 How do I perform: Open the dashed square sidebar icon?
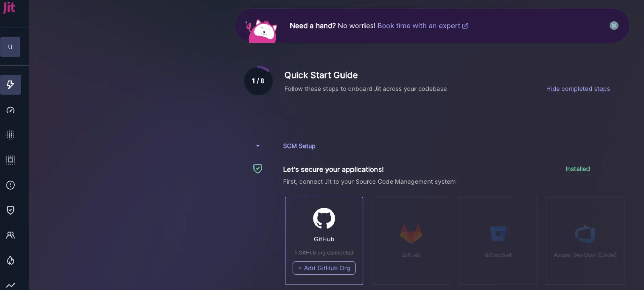click(x=11, y=160)
